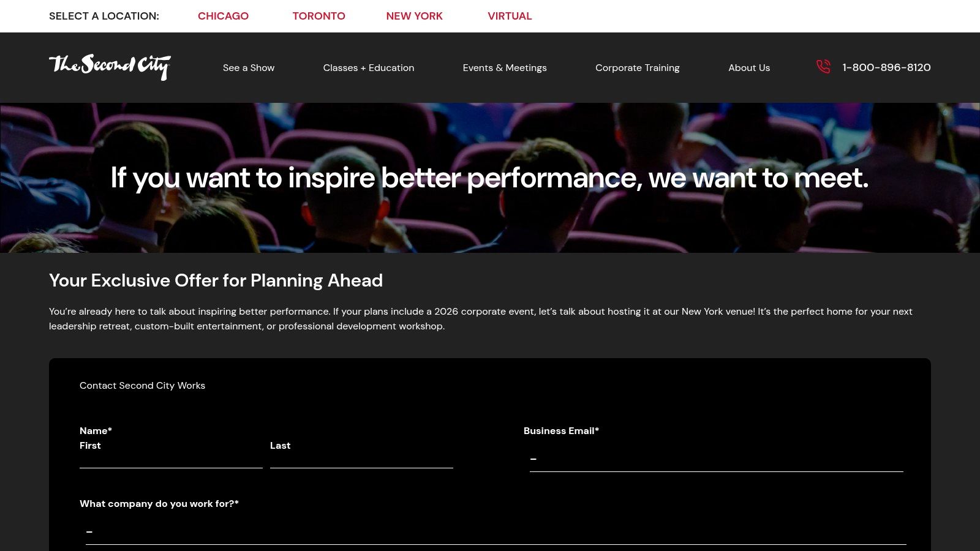Click the 'What company do you work for?' label

tap(159, 504)
